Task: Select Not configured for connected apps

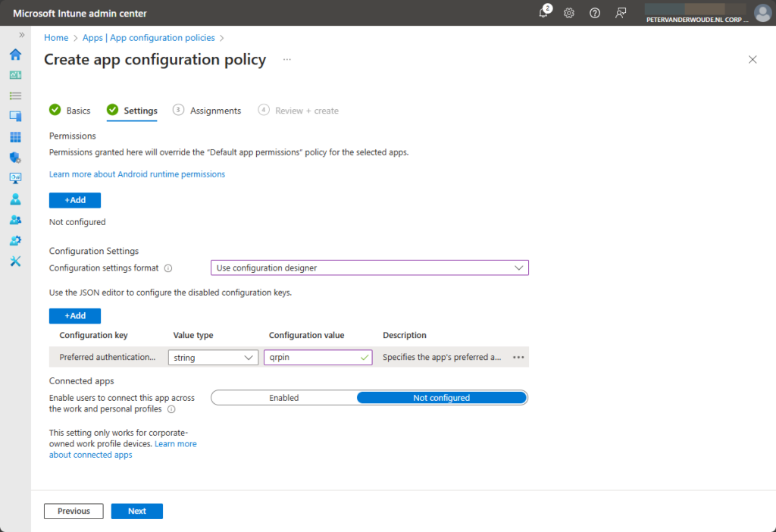Action: (x=441, y=398)
